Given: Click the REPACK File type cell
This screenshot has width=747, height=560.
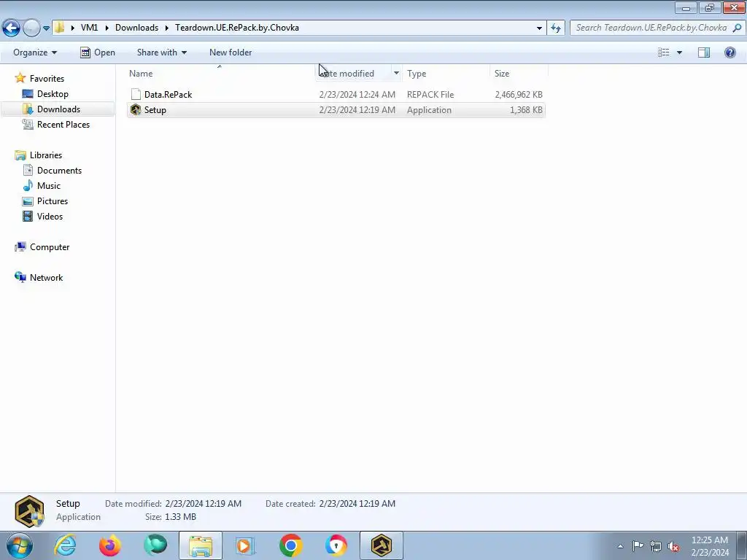Looking at the screenshot, I should [x=430, y=94].
